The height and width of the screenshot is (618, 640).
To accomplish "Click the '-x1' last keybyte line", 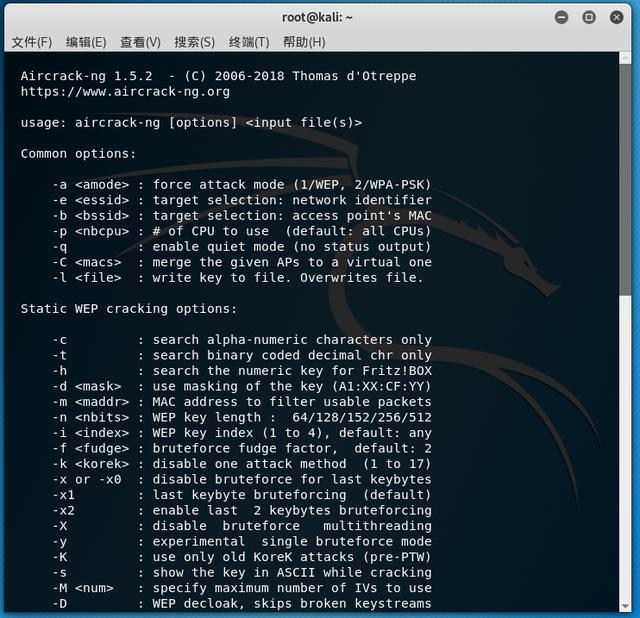I will [242, 495].
